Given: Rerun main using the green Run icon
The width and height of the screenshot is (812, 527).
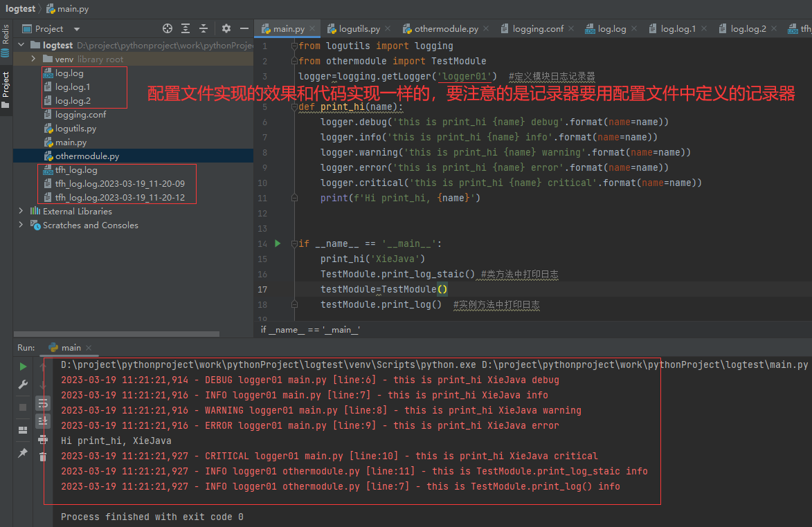Looking at the screenshot, I should click(x=23, y=367).
